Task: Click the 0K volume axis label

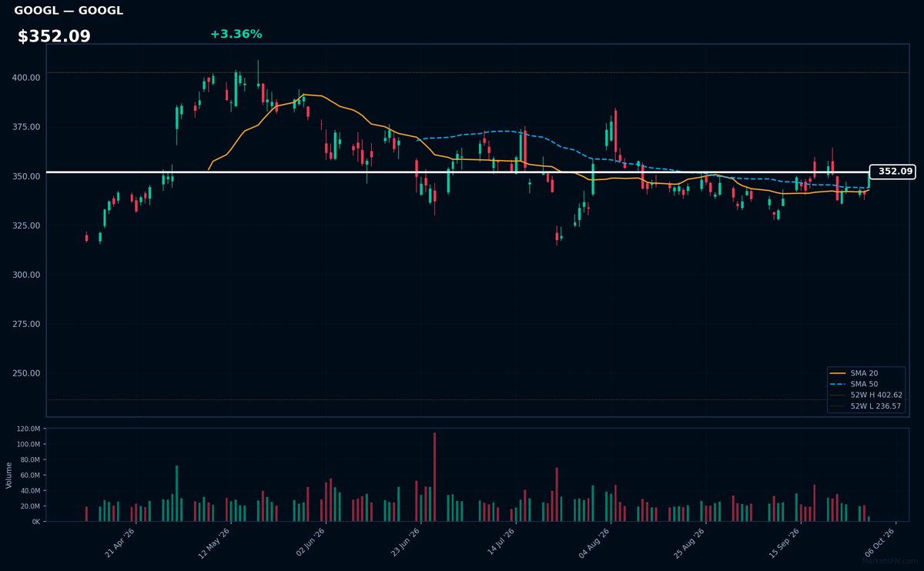Action: click(36, 521)
